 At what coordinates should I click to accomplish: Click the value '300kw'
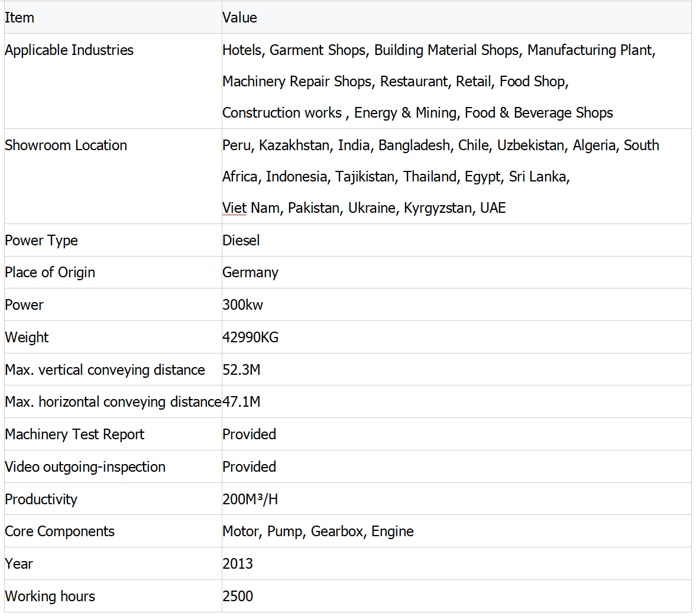tap(242, 305)
